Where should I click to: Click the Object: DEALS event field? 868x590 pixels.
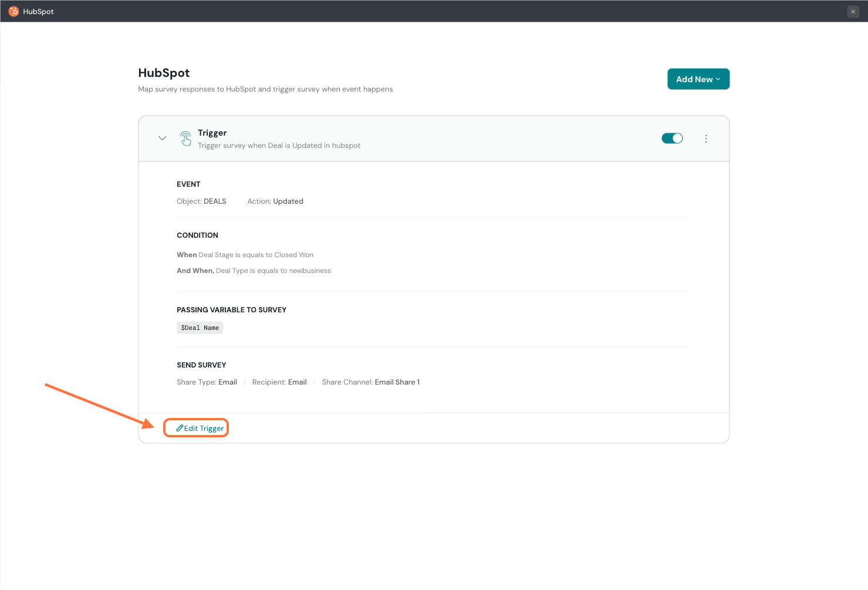(x=201, y=201)
